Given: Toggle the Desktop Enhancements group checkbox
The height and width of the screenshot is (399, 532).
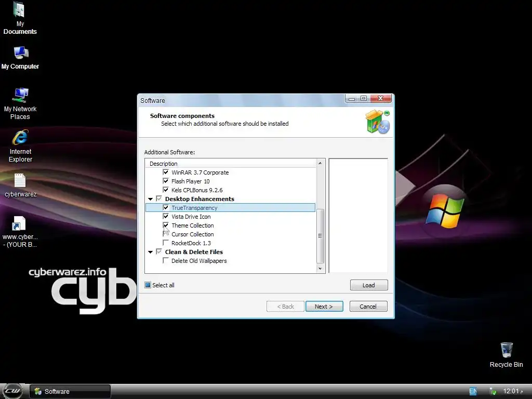Looking at the screenshot, I should point(159,198).
